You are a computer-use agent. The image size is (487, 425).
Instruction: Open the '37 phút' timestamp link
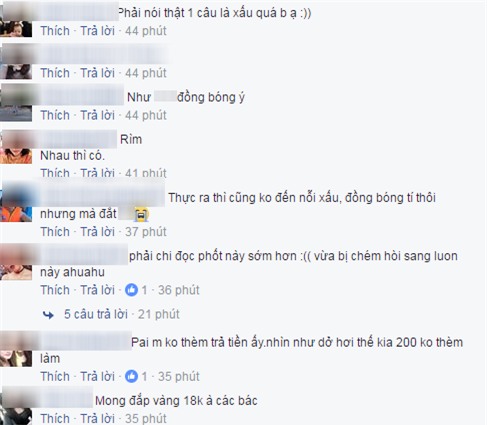click(x=146, y=232)
